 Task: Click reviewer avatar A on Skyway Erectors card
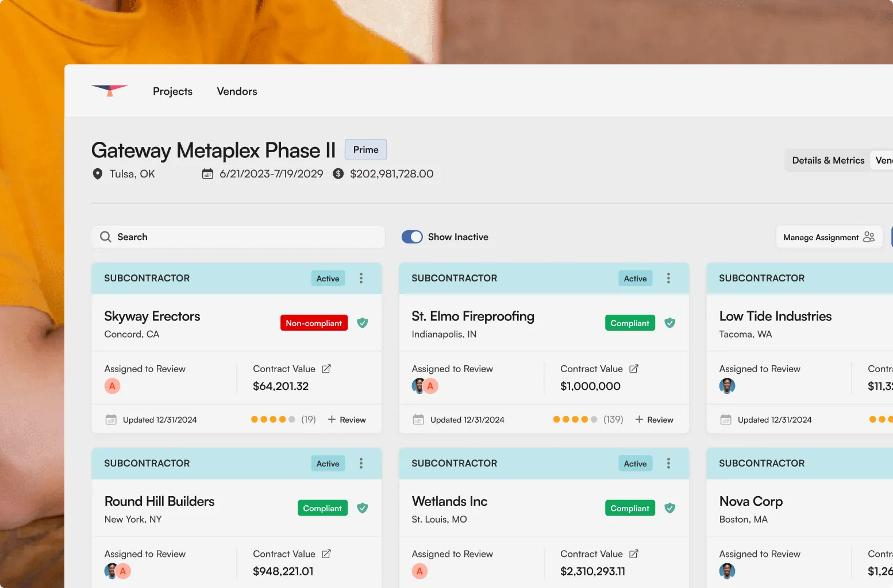point(112,386)
